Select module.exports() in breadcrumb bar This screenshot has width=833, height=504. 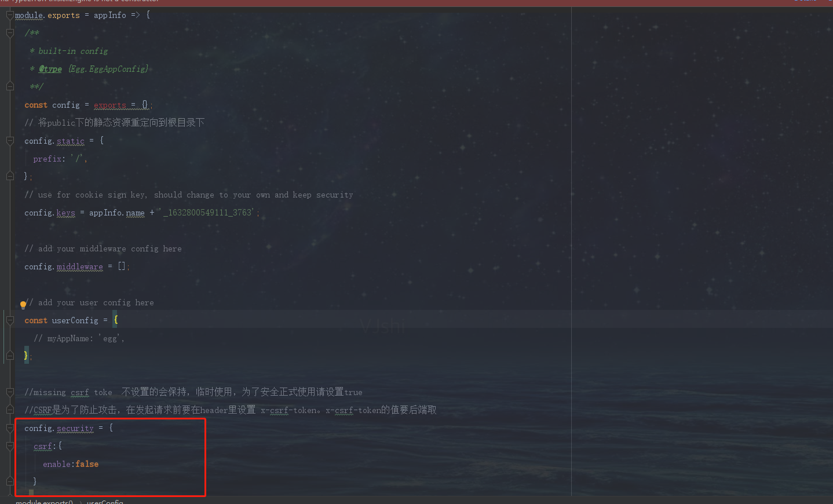click(x=44, y=501)
